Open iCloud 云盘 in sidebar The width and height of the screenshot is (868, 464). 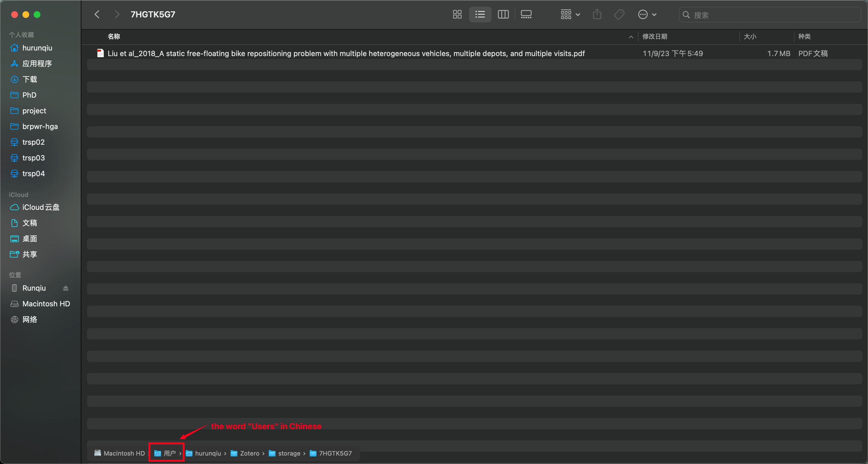pos(40,207)
